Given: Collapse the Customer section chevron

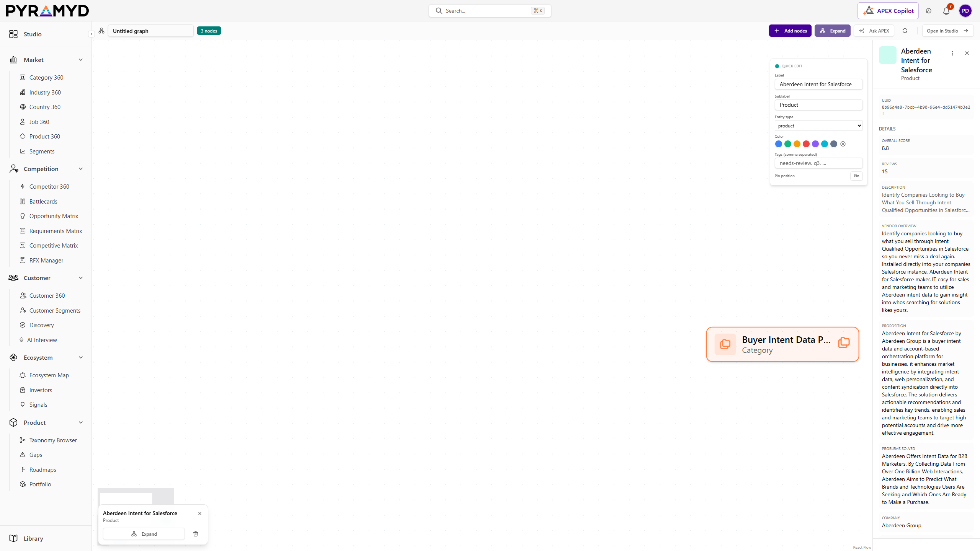Looking at the screenshot, I should pyautogui.click(x=81, y=278).
